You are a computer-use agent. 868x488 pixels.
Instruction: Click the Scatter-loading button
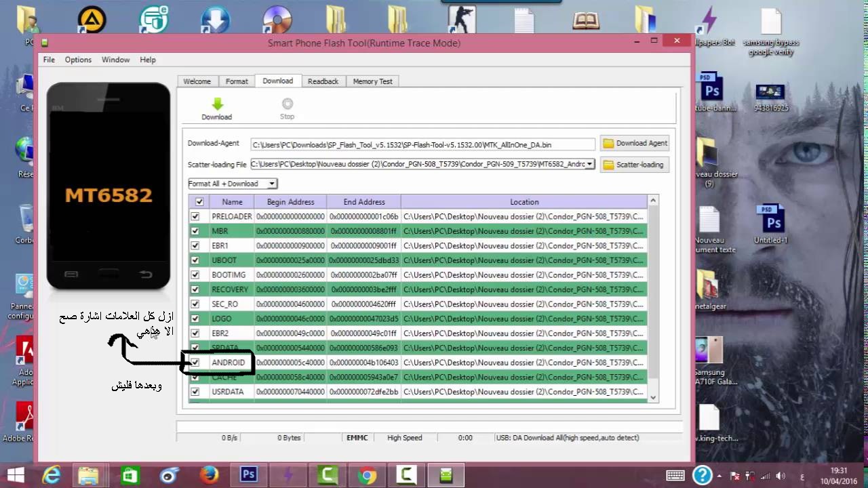coord(633,165)
